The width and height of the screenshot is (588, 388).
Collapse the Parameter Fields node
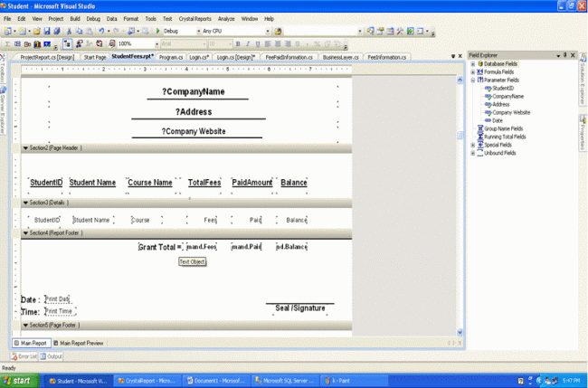point(473,80)
